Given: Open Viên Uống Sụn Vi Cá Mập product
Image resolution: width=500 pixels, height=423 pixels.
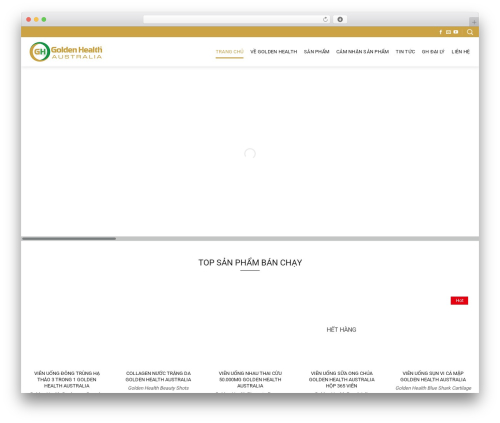Looking at the screenshot, I should click(433, 376).
